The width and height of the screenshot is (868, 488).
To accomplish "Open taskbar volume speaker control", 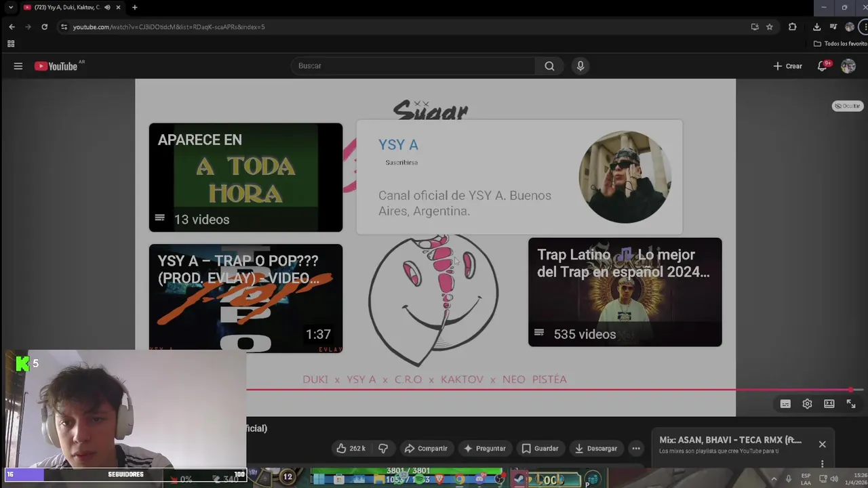I will point(834,479).
